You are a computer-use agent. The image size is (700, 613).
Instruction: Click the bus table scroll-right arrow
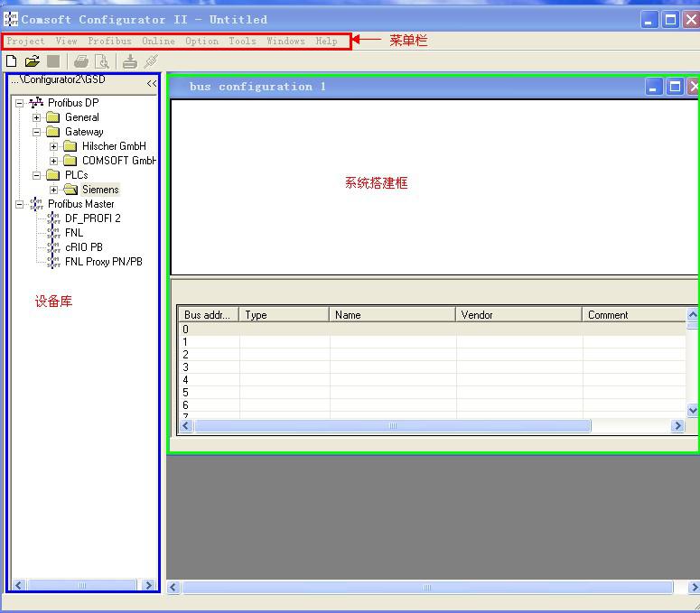677,425
